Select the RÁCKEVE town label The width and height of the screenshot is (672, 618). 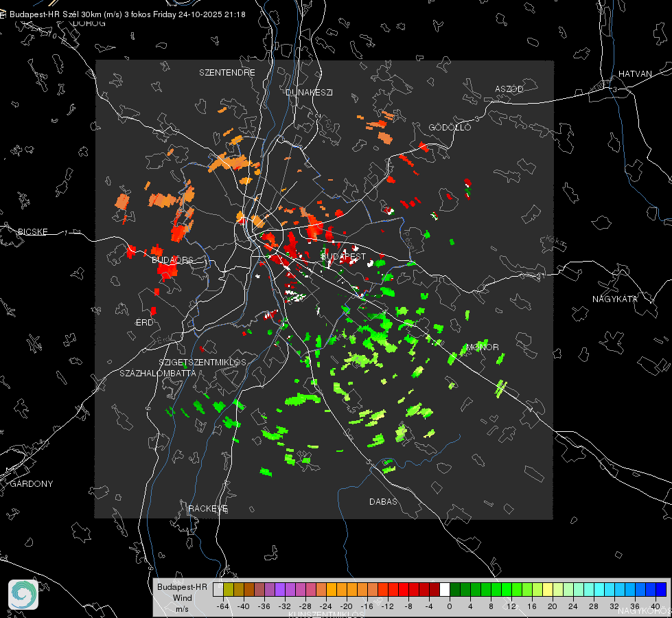208,508
